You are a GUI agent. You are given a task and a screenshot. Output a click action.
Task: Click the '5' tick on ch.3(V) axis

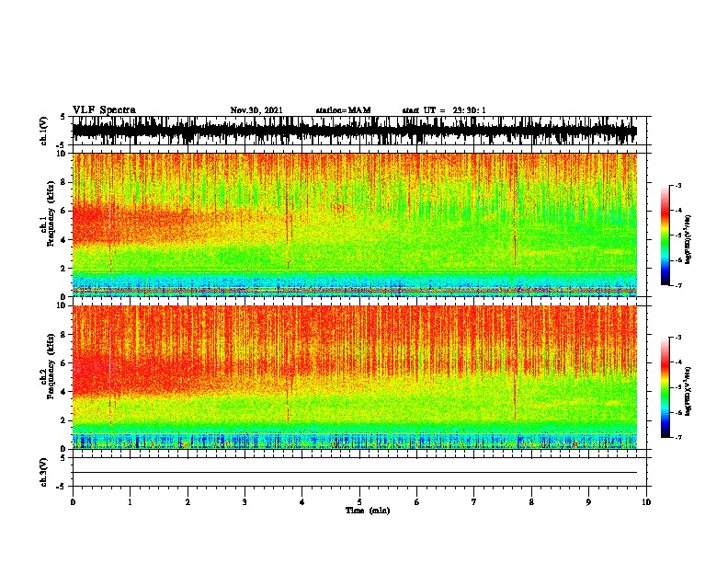coord(63,458)
